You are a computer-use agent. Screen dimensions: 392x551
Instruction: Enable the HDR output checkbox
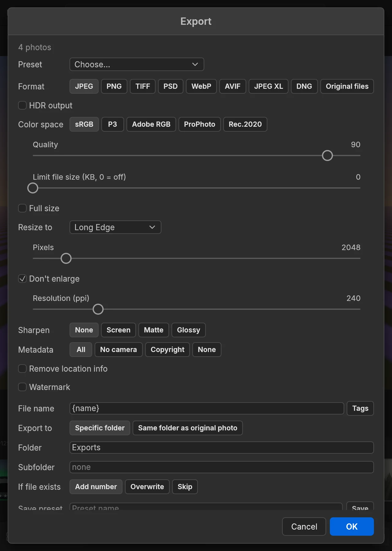point(22,105)
